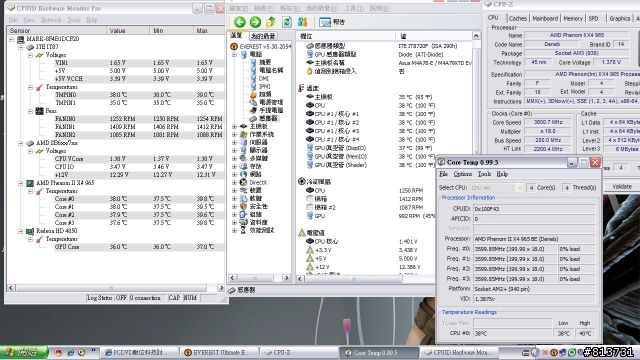This screenshot has height=360, width=640.
Task: Open File menu in HWMonitor Pro
Action: tap(13, 20)
